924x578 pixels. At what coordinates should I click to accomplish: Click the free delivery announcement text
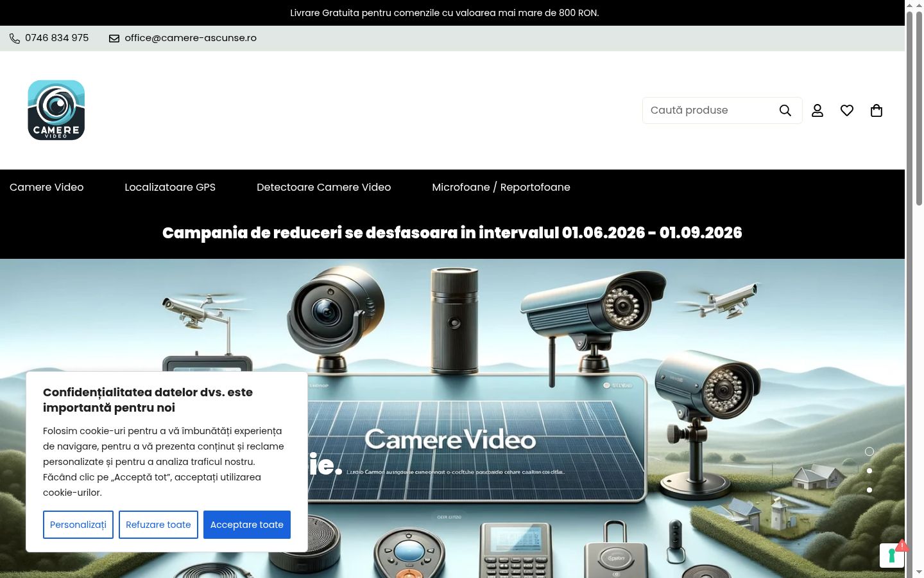445,13
